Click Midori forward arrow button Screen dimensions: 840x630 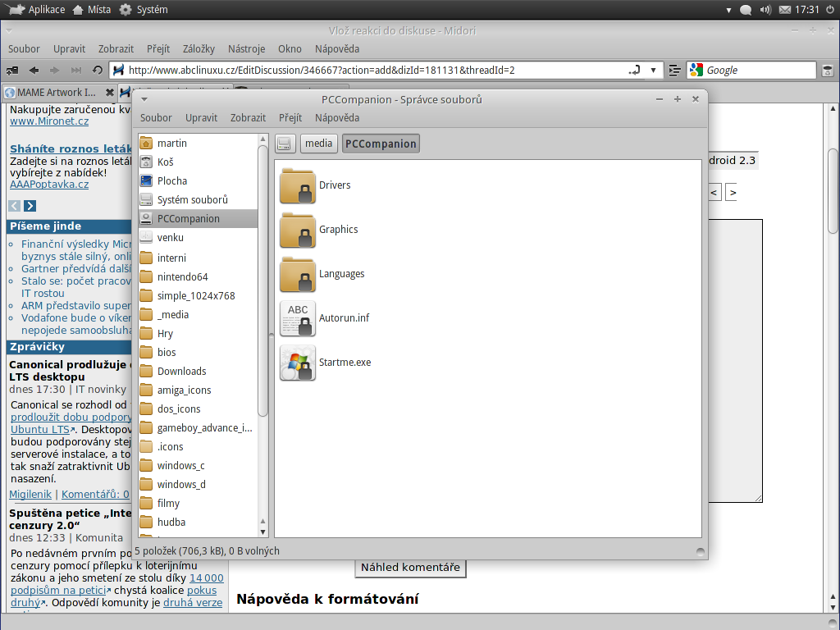(x=55, y=71)
